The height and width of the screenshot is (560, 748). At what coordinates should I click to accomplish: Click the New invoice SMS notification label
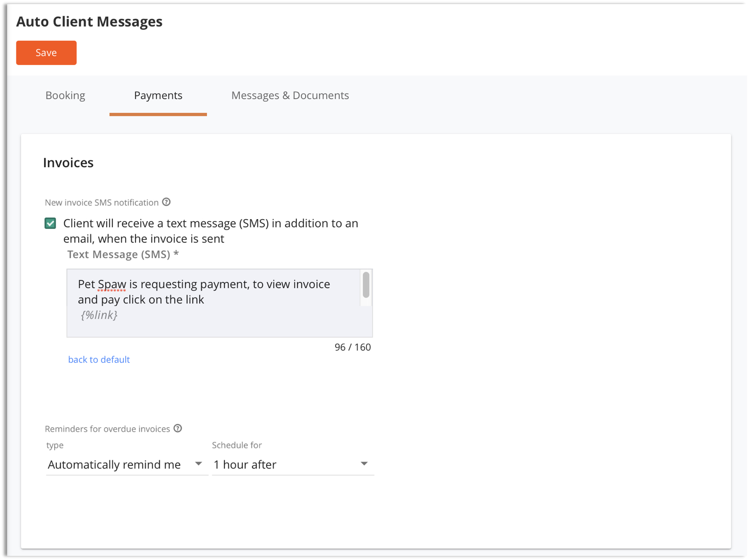point(102,203)
